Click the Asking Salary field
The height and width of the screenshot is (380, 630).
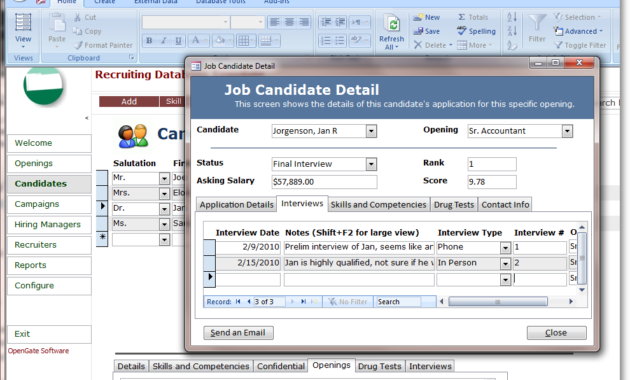point(324,182)
